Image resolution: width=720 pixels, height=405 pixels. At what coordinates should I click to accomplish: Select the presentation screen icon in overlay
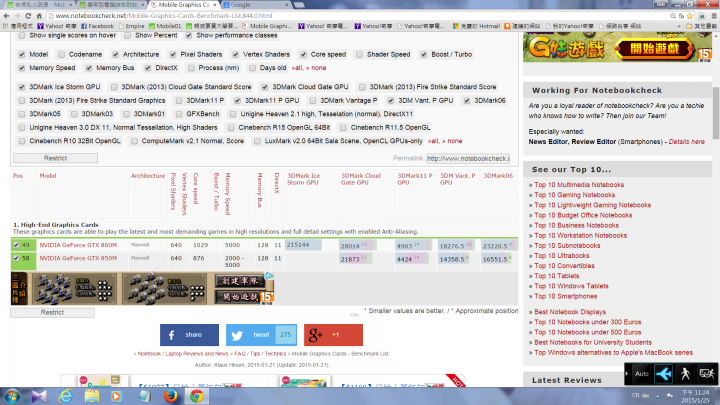[x=706, y=374]
